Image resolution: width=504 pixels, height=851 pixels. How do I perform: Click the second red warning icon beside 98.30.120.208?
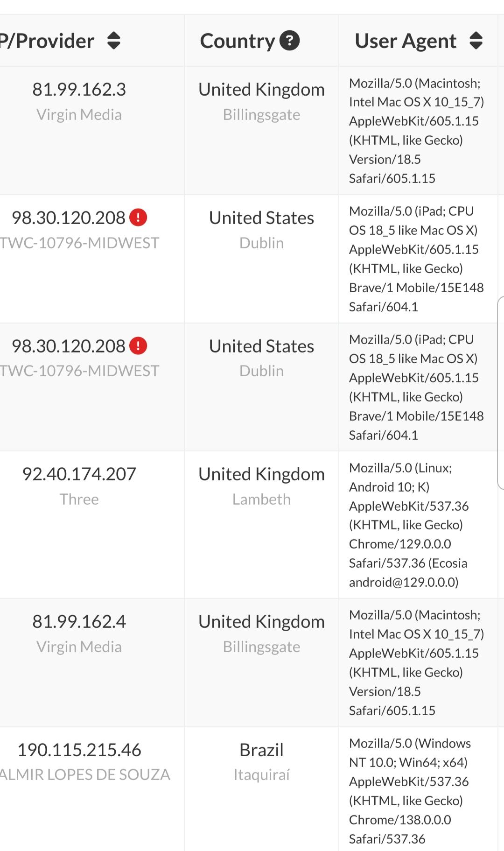138,346
